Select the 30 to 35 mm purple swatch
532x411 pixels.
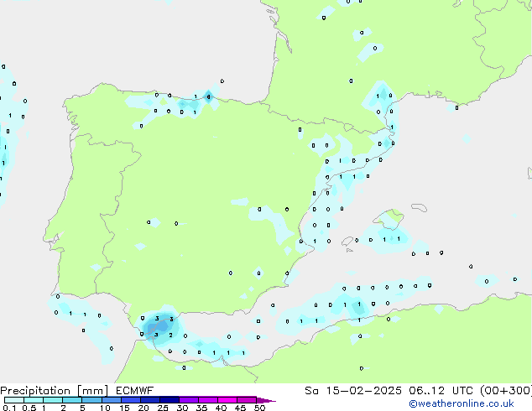tap(189, 400)
